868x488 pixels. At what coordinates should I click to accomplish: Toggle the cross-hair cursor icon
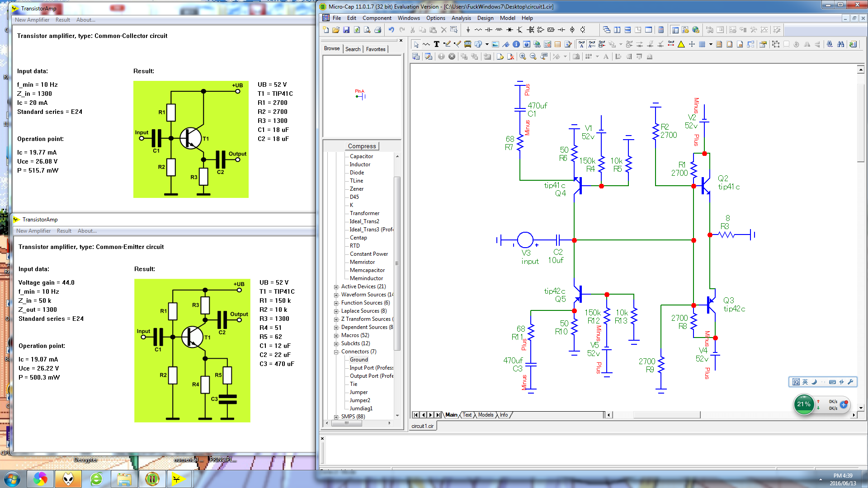click(x=692, y=44)
